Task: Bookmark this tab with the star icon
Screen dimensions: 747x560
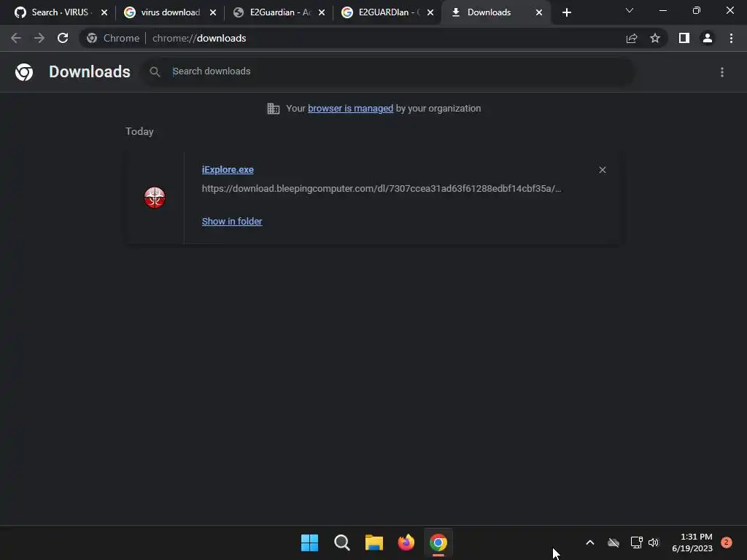Action: (655, 38)
